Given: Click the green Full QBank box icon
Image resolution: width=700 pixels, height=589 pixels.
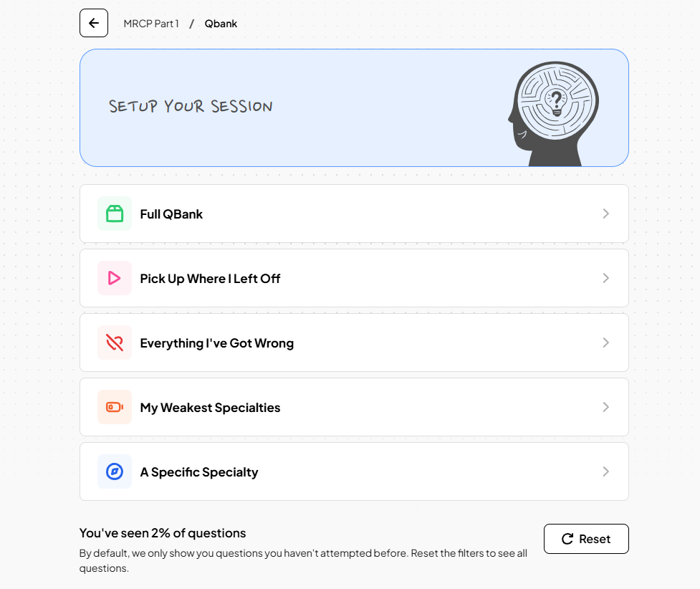Looking at the screenshot, I should [115, 214].
